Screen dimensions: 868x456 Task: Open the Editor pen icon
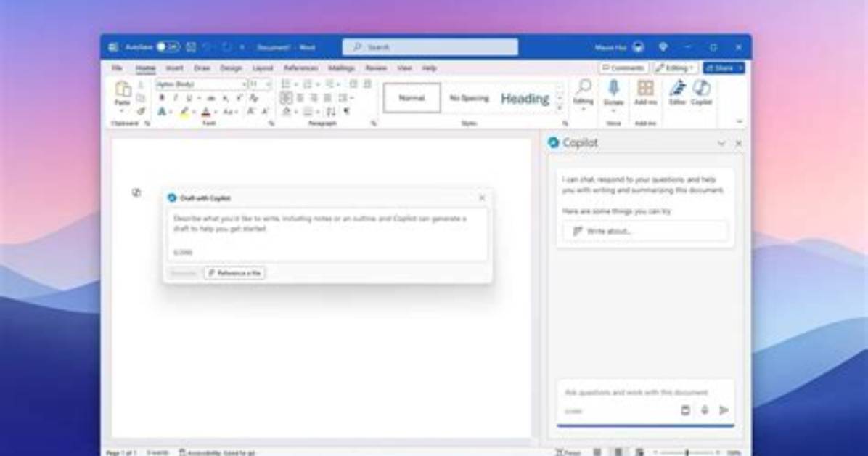pyautogui.click(x=678, y=88)
